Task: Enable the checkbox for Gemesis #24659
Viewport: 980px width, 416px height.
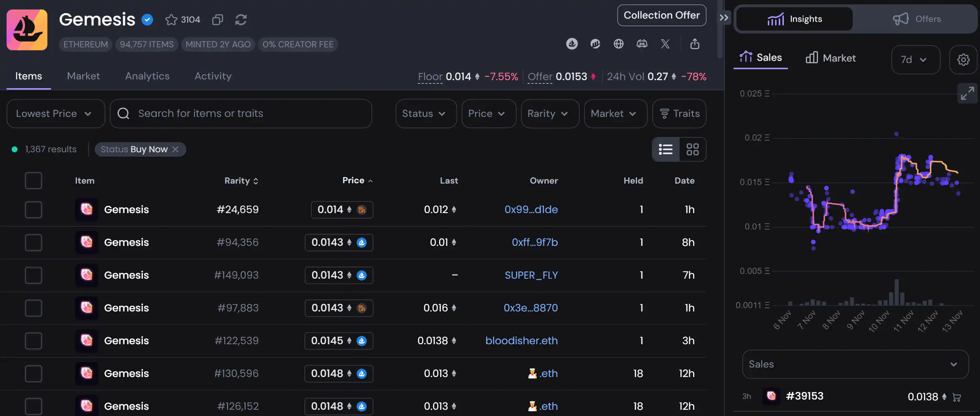Action: (33, 209)
